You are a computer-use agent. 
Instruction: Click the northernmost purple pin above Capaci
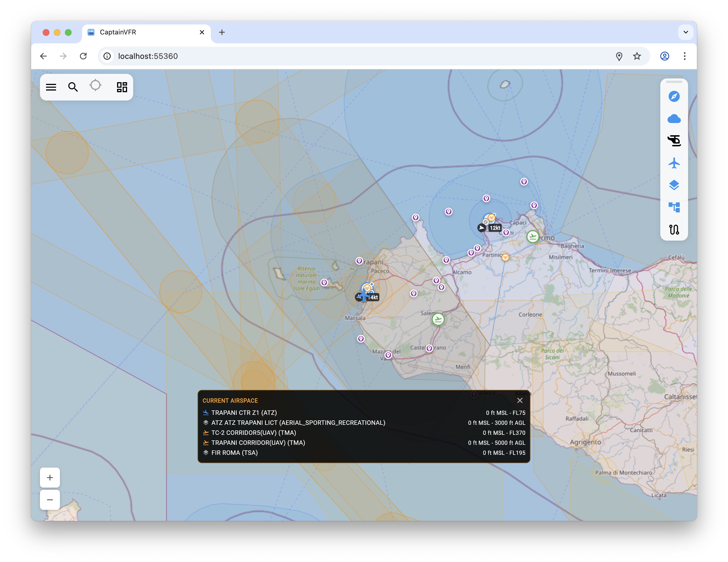(524, 181)
